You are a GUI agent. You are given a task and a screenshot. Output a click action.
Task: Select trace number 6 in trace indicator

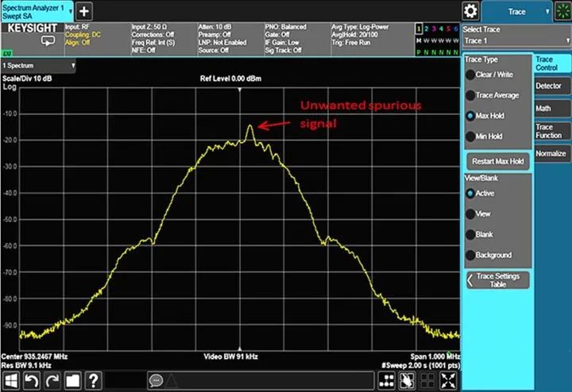pos(456,29)
